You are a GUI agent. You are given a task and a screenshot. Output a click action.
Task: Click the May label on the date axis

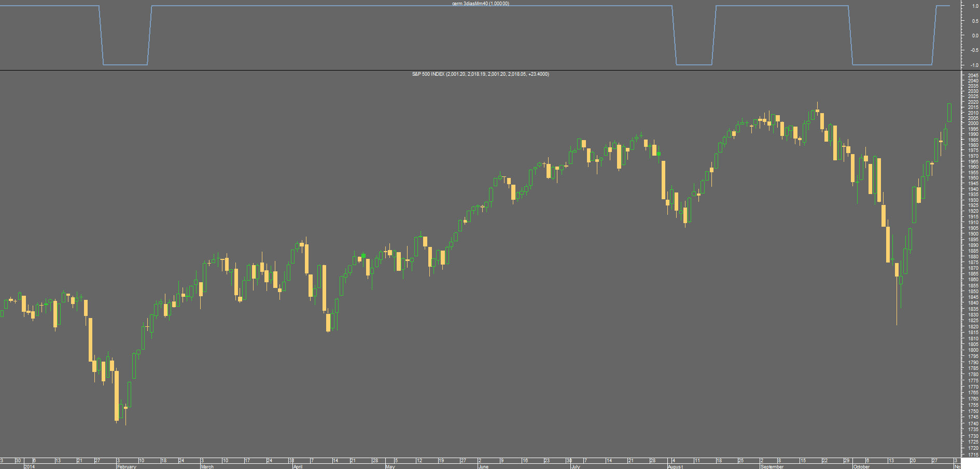[x=390, y=466]
